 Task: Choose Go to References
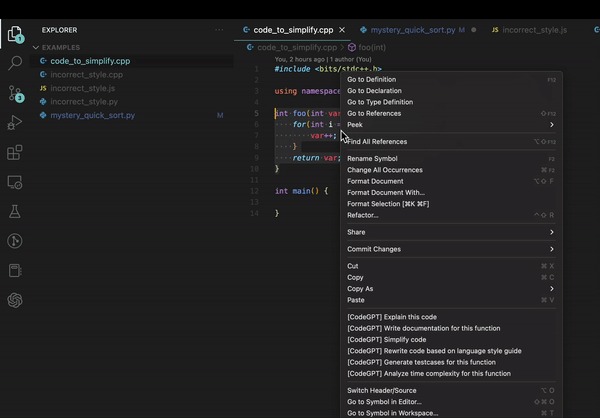pos(451,114)
